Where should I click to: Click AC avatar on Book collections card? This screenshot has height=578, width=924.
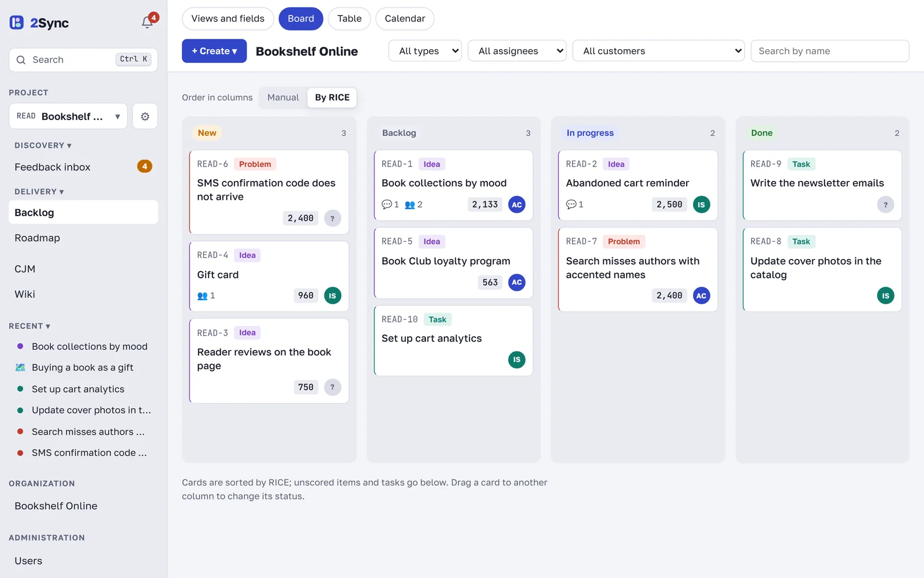click(x=517, y=205)
